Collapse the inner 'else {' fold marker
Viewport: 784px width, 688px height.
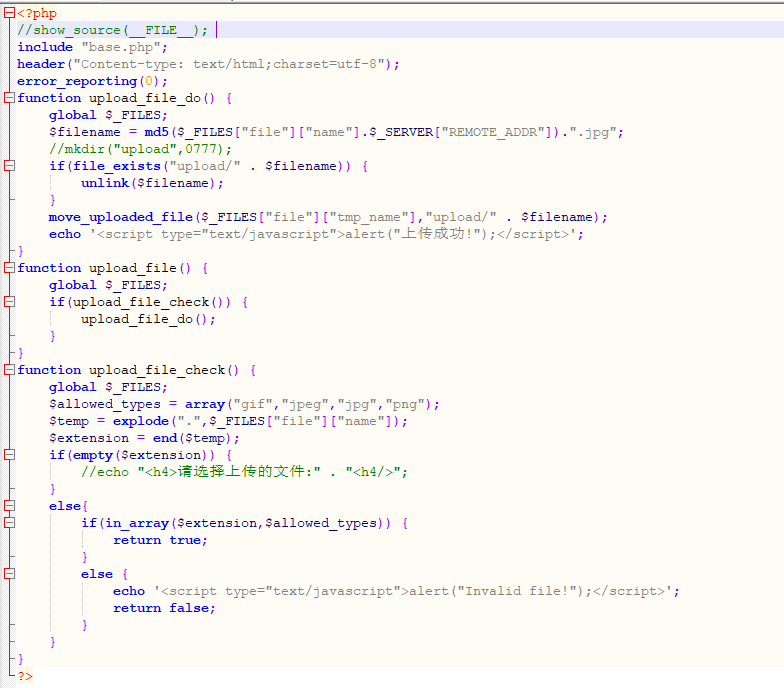pyautogui.click(x=9, y=574)
